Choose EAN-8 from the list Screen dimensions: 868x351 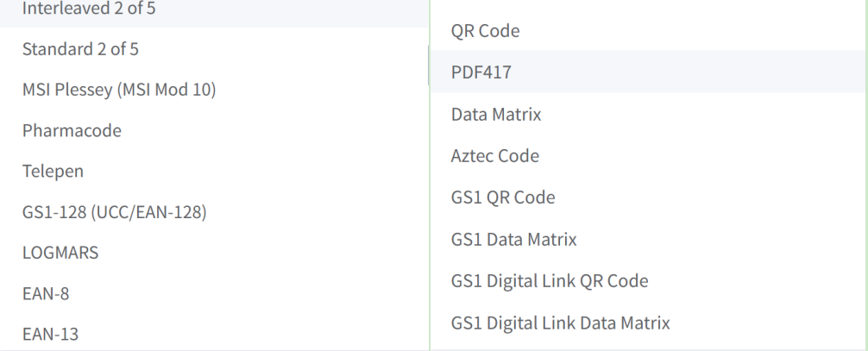[x=46, y=293]
